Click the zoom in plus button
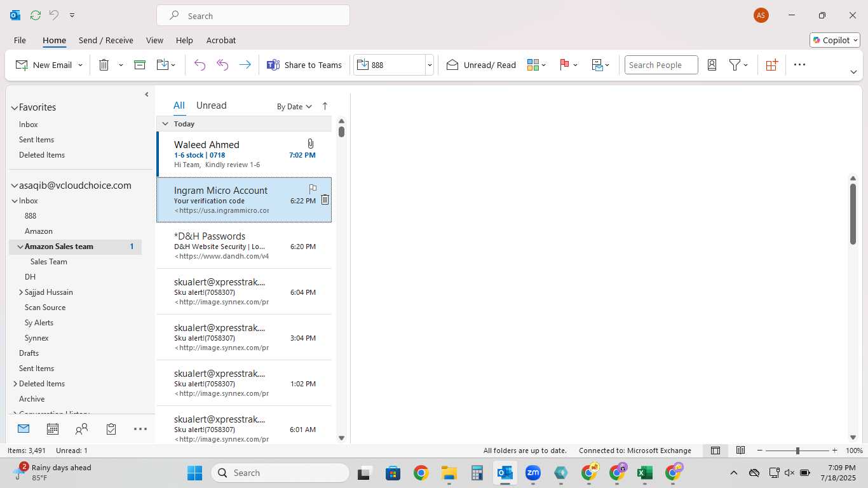 (834, 451)
